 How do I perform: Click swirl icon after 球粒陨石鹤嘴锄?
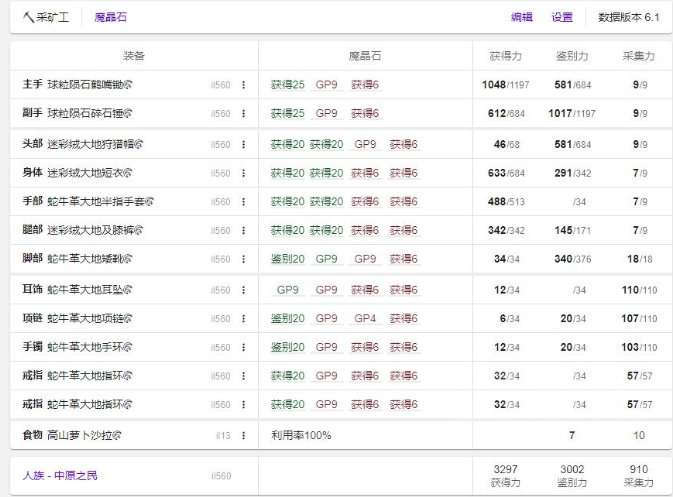coord(128,85)
